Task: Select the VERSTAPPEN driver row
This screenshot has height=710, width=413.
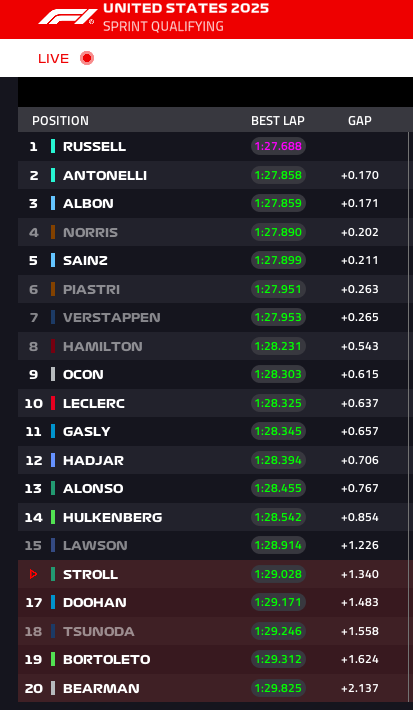Action: [x=213, y=317]
